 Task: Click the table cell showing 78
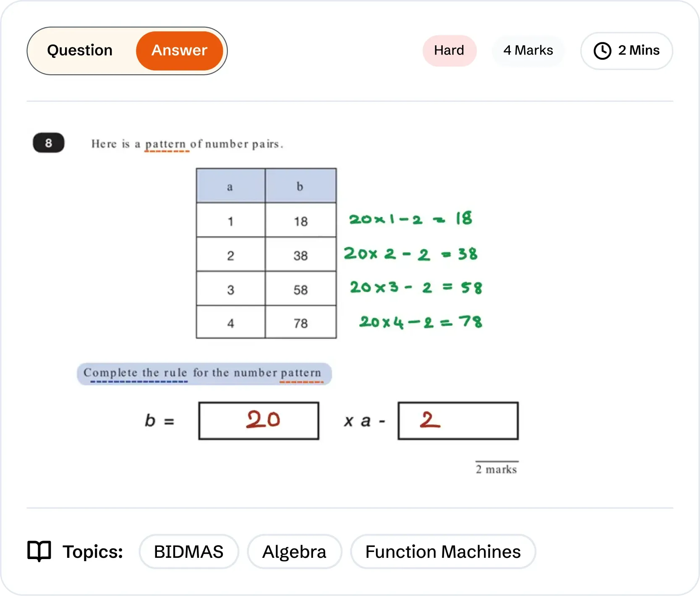click(300, 323)
